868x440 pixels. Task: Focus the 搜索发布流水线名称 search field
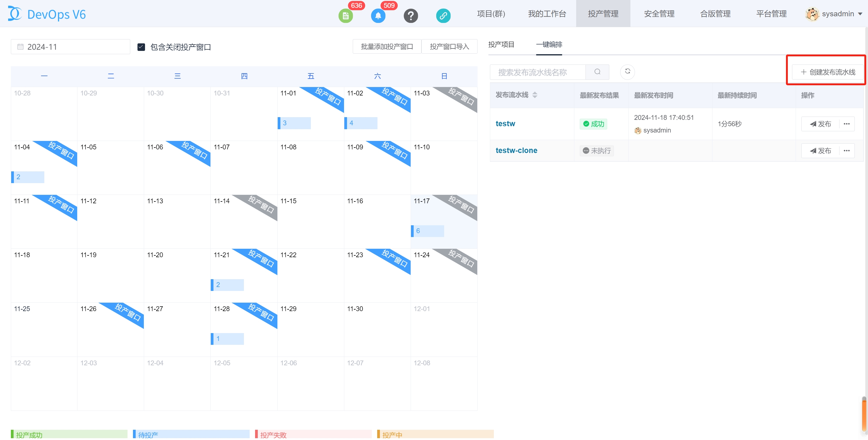coord(538,72)
